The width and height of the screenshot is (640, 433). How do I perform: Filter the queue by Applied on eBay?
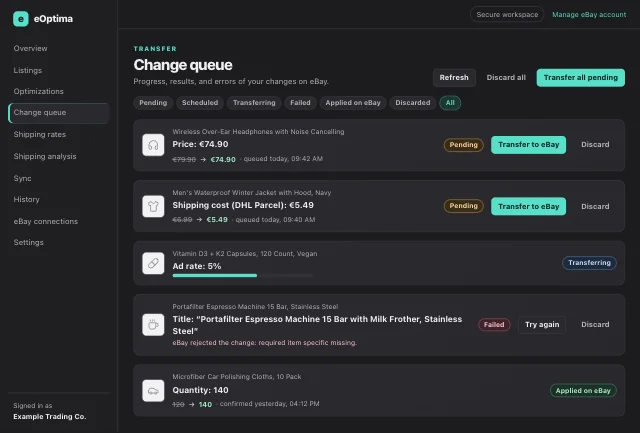point(353,103)
